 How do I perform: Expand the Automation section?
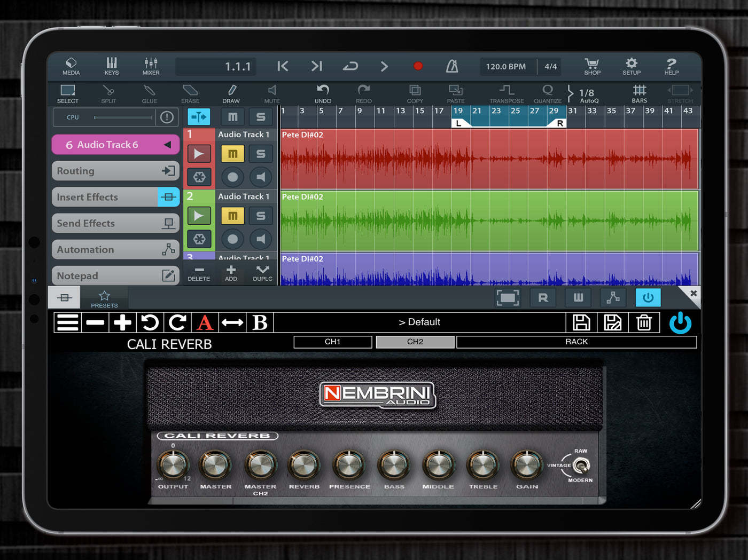tap(115, 249)
